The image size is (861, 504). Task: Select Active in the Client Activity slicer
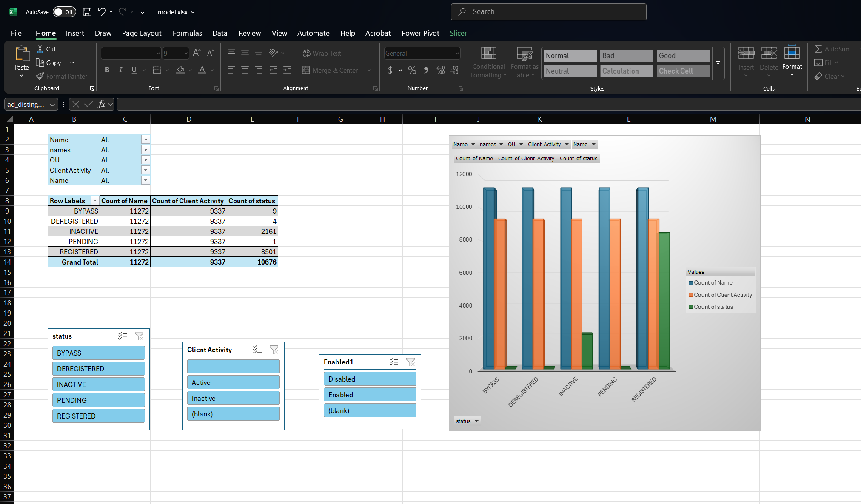tap(233, 382)
